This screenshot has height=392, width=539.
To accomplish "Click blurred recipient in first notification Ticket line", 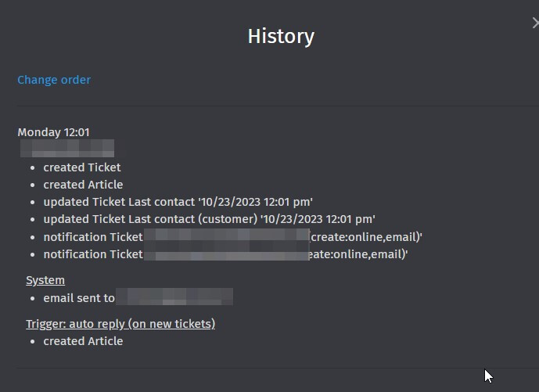I will 227,236.
